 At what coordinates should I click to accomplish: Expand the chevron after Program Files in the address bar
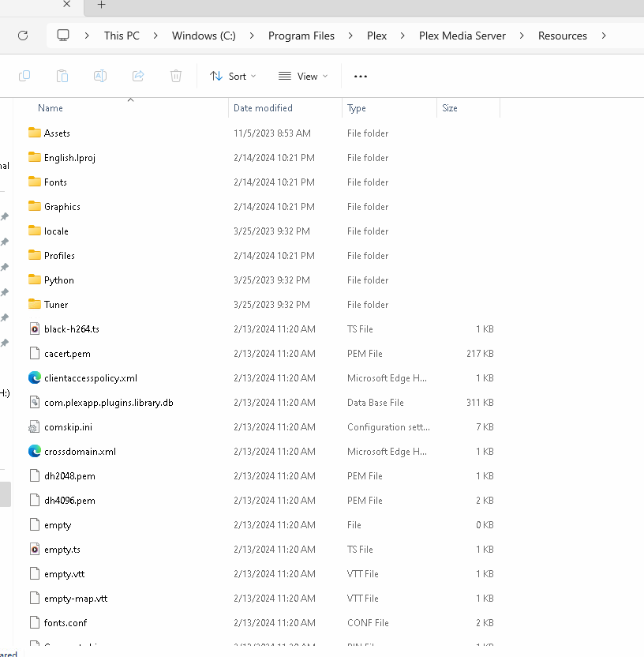[x=350, y=36]
